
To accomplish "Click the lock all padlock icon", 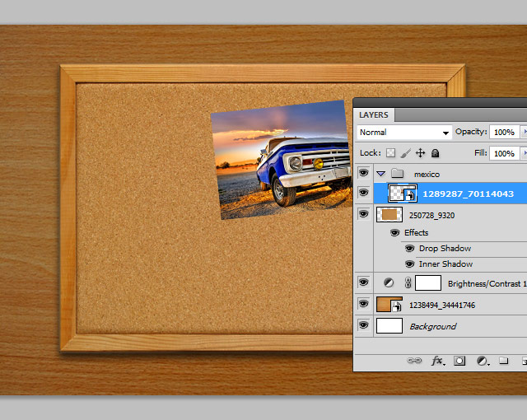I will 435,153.
